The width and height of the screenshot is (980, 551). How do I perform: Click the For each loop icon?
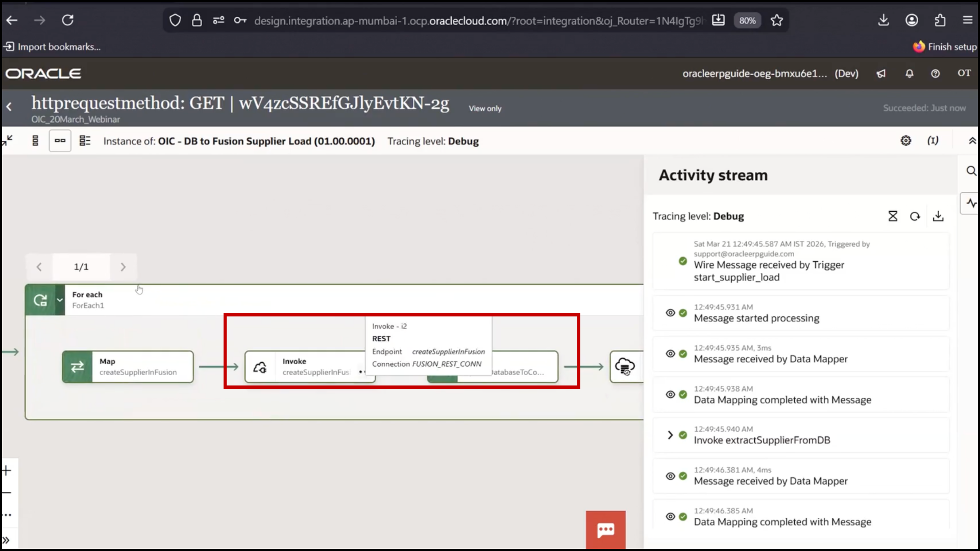tap(40, 300)
